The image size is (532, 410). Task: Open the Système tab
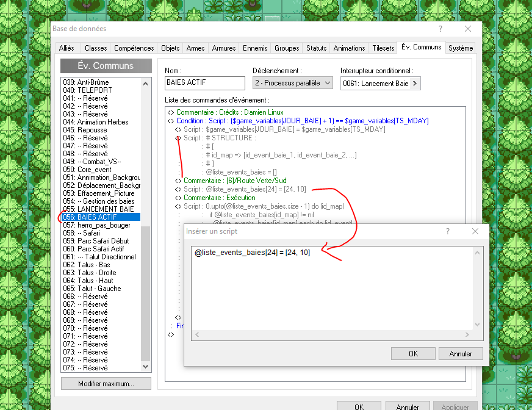461,48
